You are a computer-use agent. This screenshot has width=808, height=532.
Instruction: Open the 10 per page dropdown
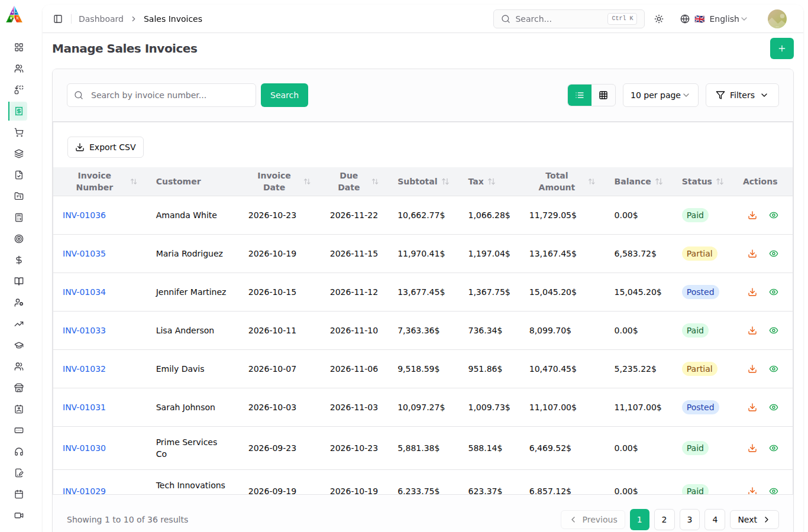click(x=660, y=95)
